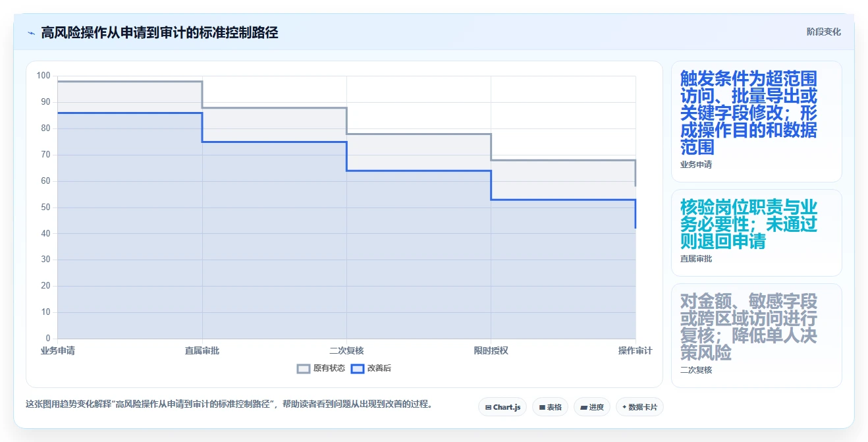Select the 业务申请 x-axis label
This screenshot has width=868, height=442.
(x=58, y=350)
